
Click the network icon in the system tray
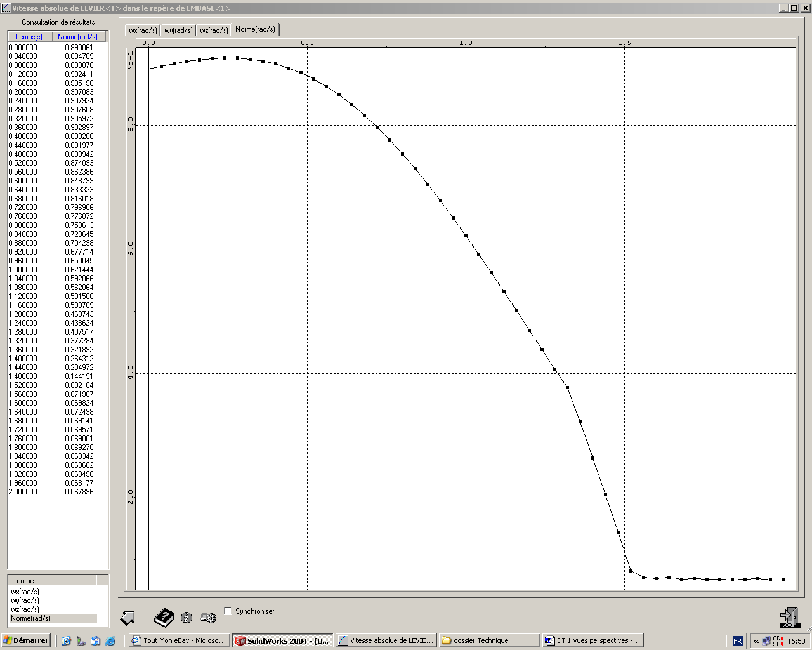point(766,641)
